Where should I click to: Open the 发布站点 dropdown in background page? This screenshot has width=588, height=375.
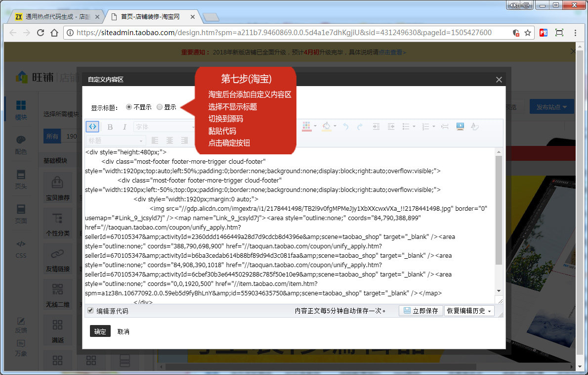[551, 107]
